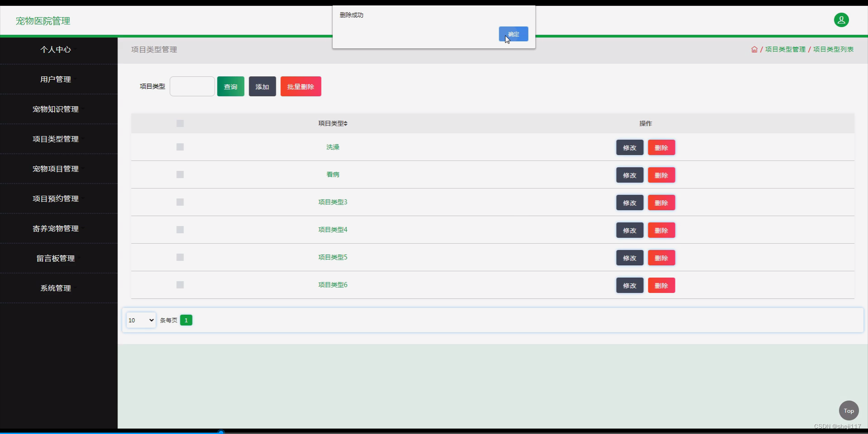Viewport: 868px width, 434px height.
Task: Go to 项目预约管理 in the sidebar
Action: tap(56, 198)
